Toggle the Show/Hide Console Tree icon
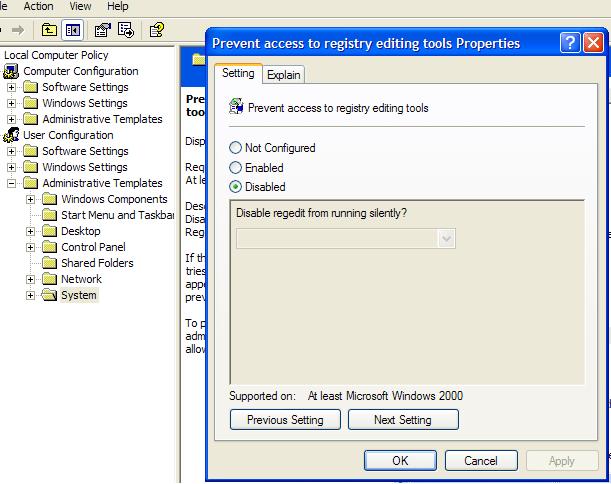 click(72, 30)
